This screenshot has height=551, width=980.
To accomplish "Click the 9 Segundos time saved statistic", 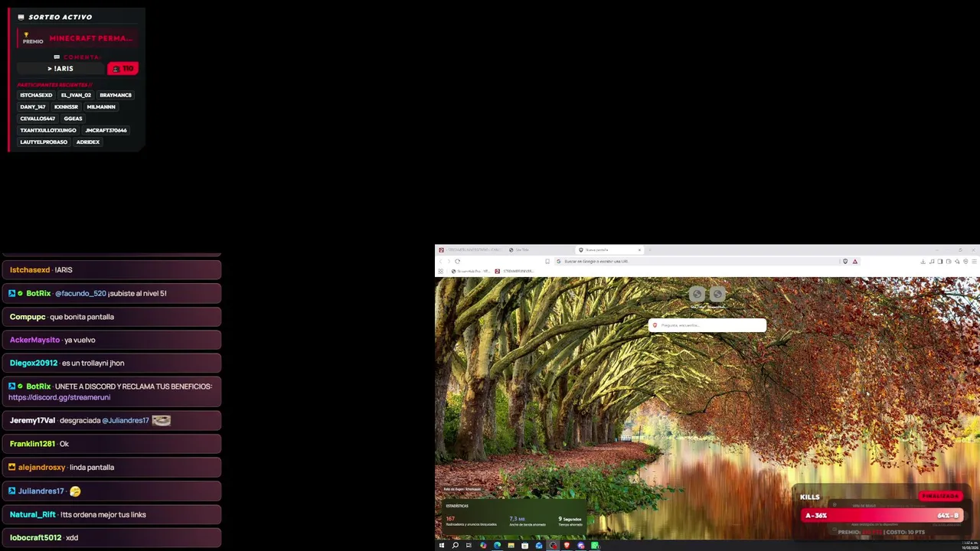I will point(570,521).
